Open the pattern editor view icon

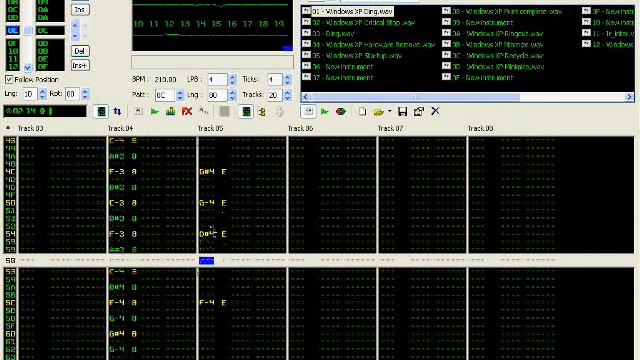(x=101, y=111)
